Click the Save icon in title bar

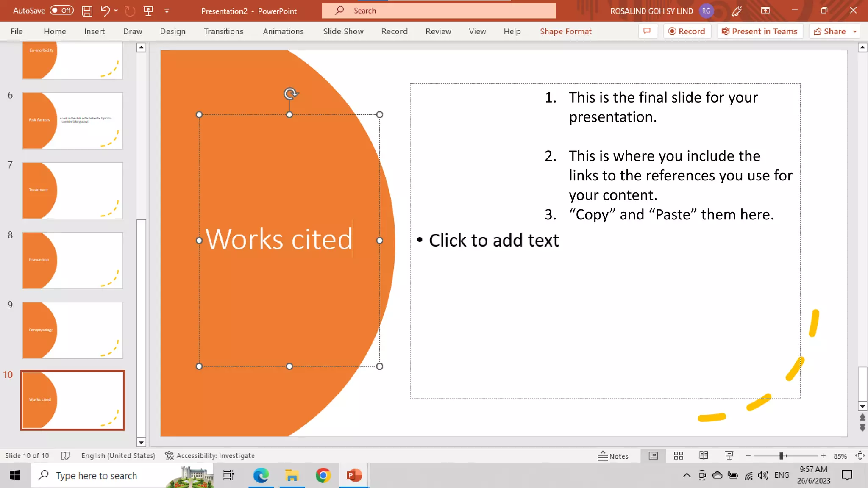(87, 11)
